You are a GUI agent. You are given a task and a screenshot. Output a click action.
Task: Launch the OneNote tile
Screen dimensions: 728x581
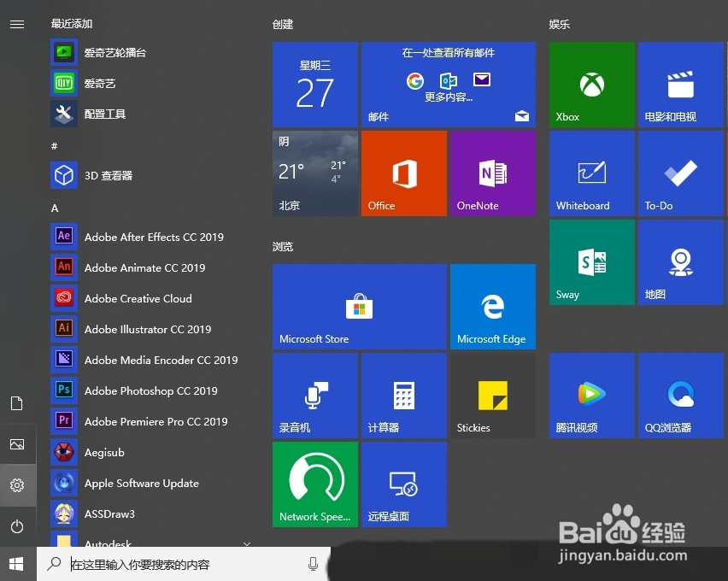click(493, 173)
